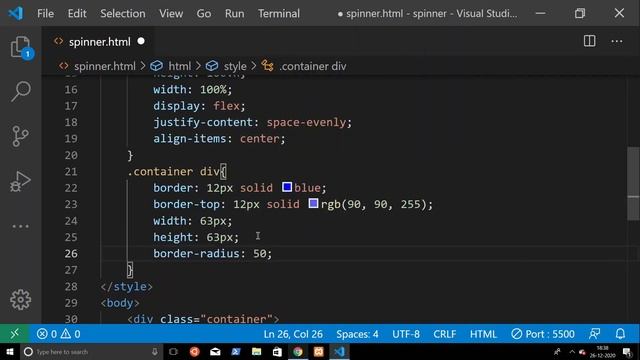Open the feedback icon in status bar
Viewport: 640px width, 360px height.
(594, 334)
